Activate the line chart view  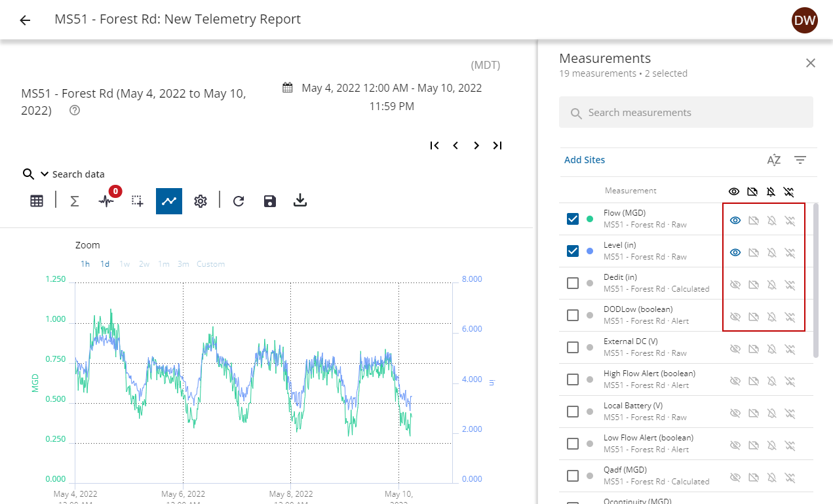pos(168,201)
